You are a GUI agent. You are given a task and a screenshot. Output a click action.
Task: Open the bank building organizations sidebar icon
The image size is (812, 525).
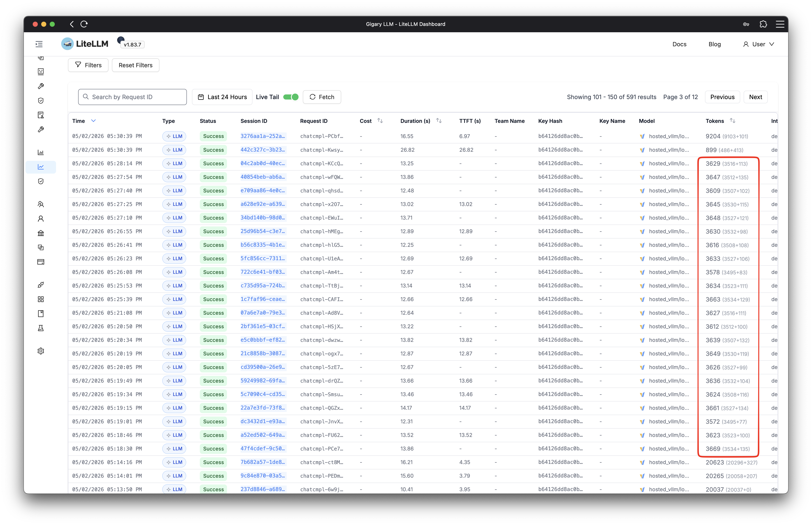click(x=41, y=233)
